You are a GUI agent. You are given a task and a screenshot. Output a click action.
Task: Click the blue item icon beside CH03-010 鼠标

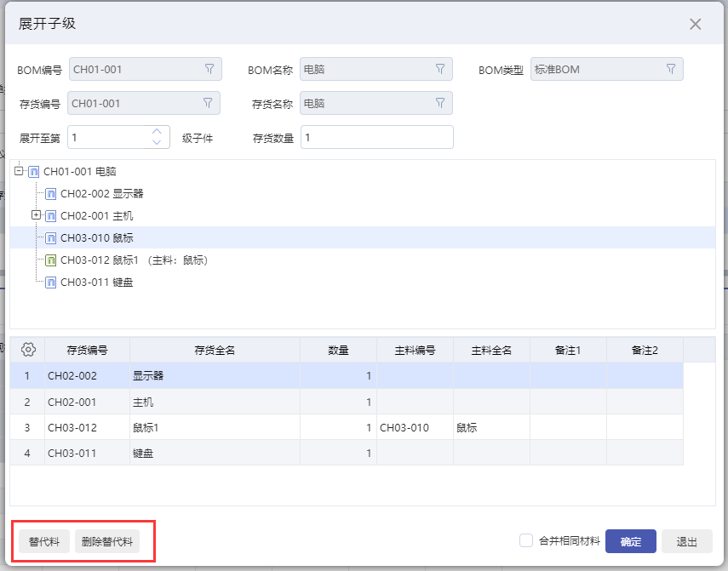click(x=49, y=237)
